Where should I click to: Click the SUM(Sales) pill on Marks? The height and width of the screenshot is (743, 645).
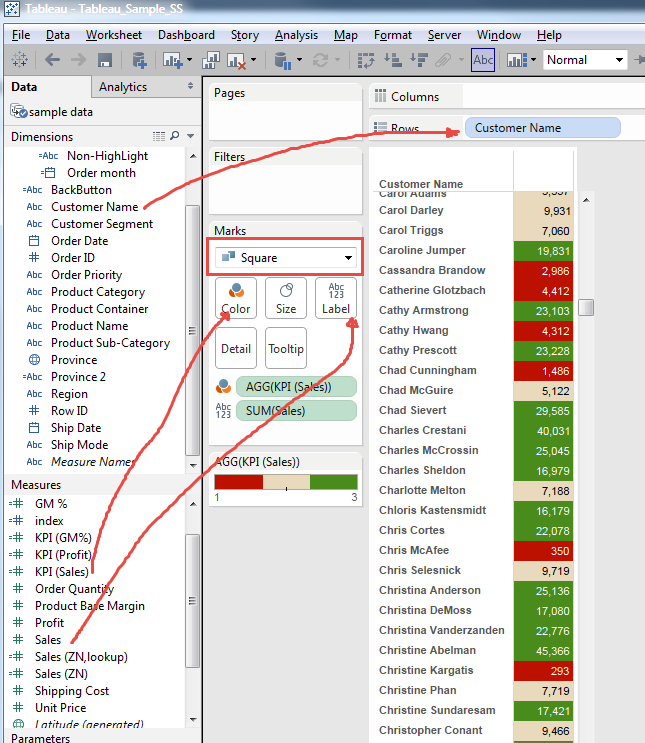[x=296, y=411]
